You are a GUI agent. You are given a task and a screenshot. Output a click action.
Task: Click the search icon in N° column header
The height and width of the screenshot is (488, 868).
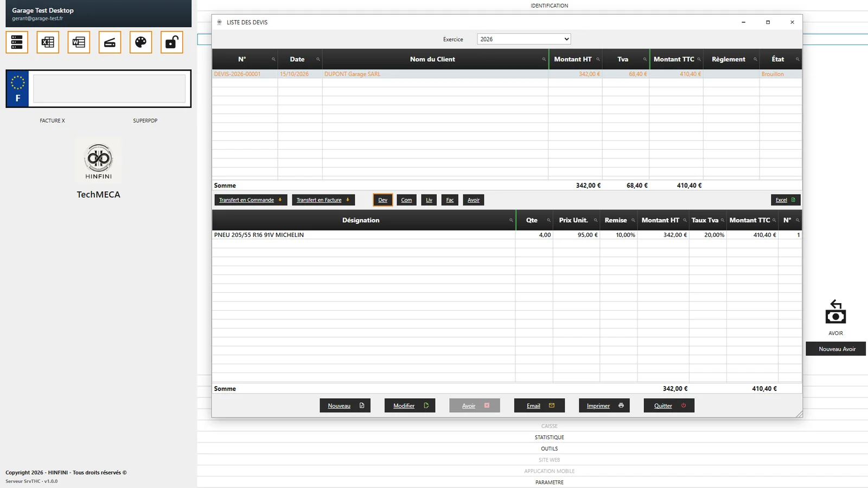[x=273, y=60]
